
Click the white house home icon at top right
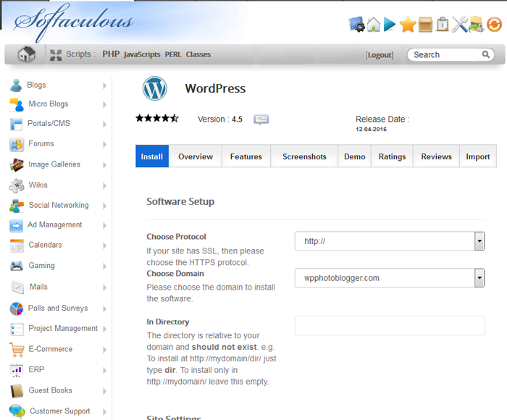(374, 24)
